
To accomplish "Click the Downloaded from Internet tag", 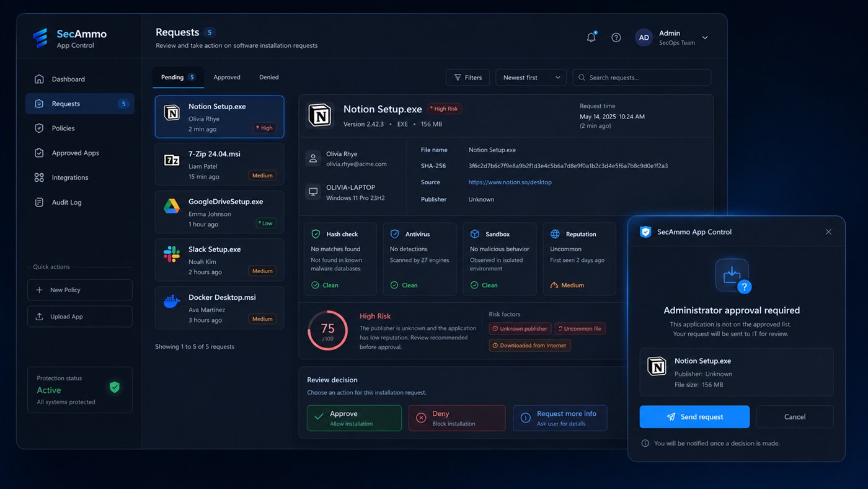I will click(529, 345).
